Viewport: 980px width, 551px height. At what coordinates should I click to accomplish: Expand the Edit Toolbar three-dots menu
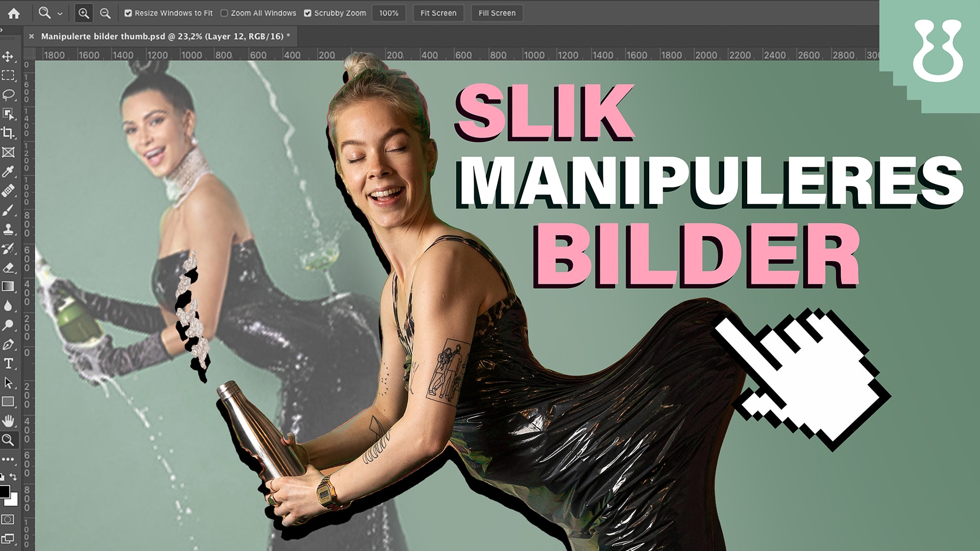tap(8, 459)
